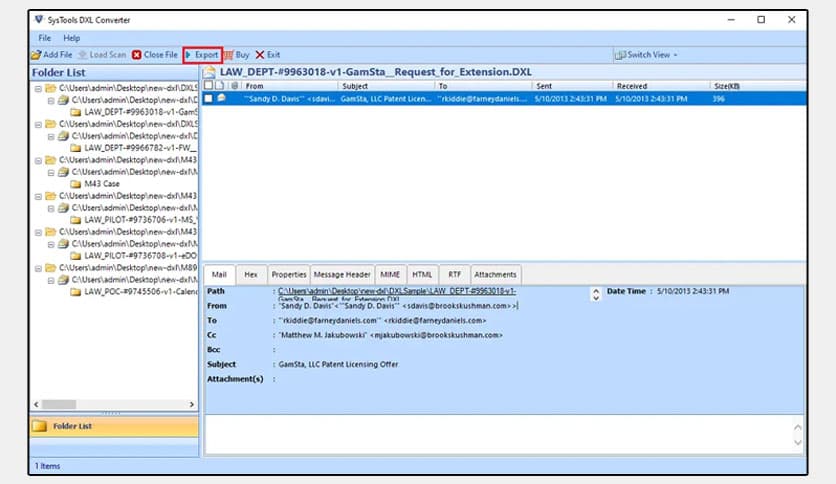Switch to the Mail tab
Viewport: 836px width, 484px height.
(x=219, y=275)
